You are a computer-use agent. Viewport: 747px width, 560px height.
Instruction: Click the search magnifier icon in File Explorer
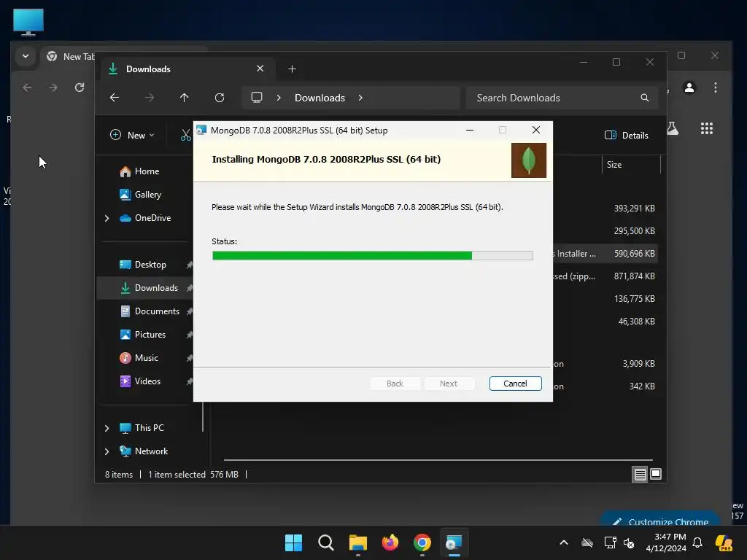coord(645,98)
